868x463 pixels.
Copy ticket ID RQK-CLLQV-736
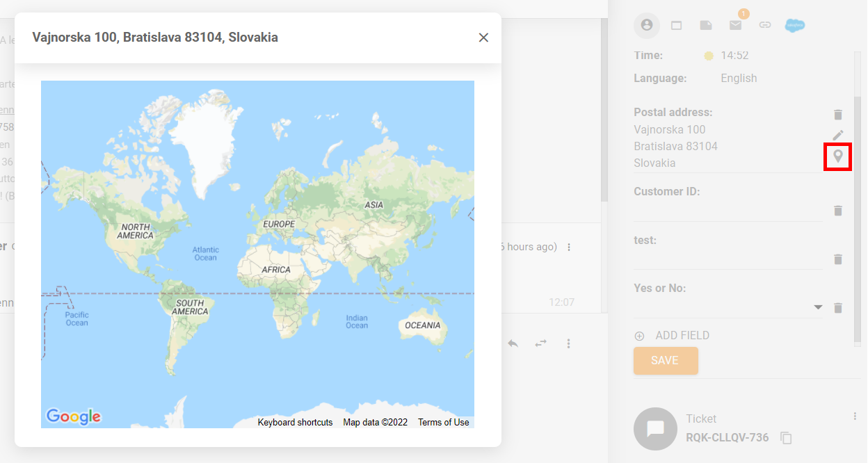pos(786,438)
